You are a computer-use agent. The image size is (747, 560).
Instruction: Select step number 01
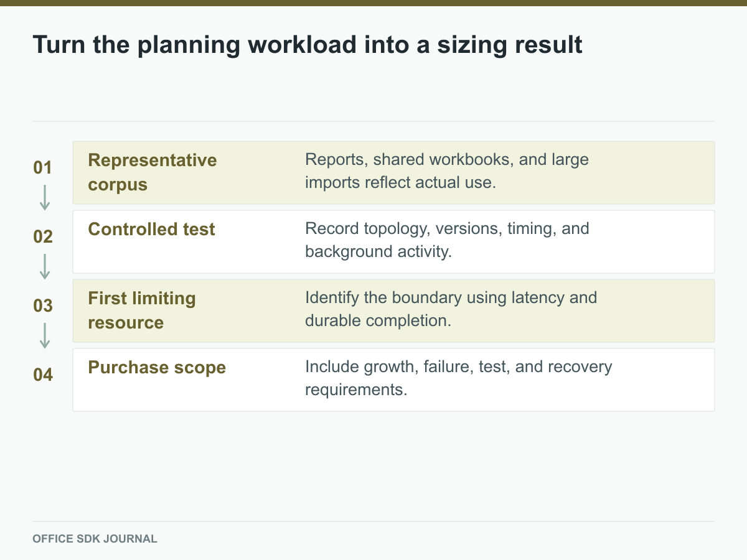(x=42, y=167)
